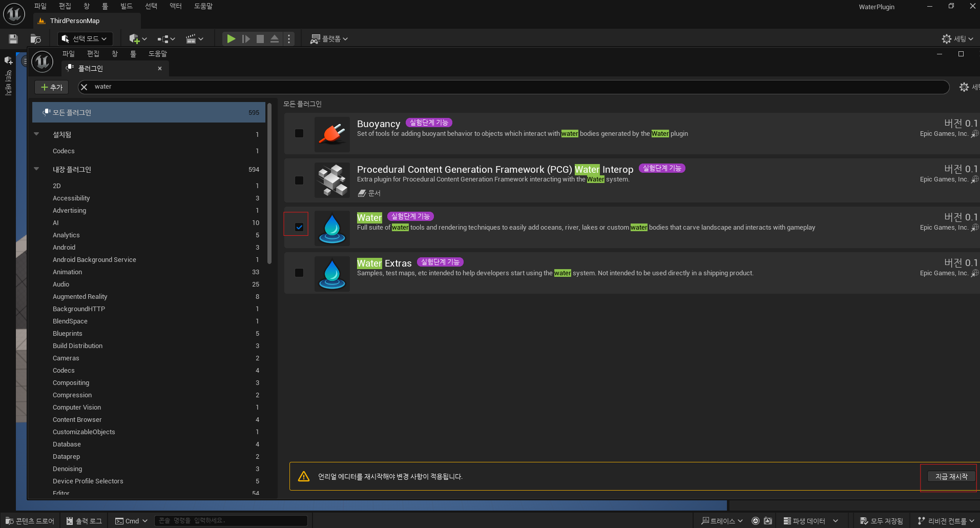Viewport: 980px width, 528px height.
Task: Open the add actor/content dropdown in toolbar
Action: 138,39
